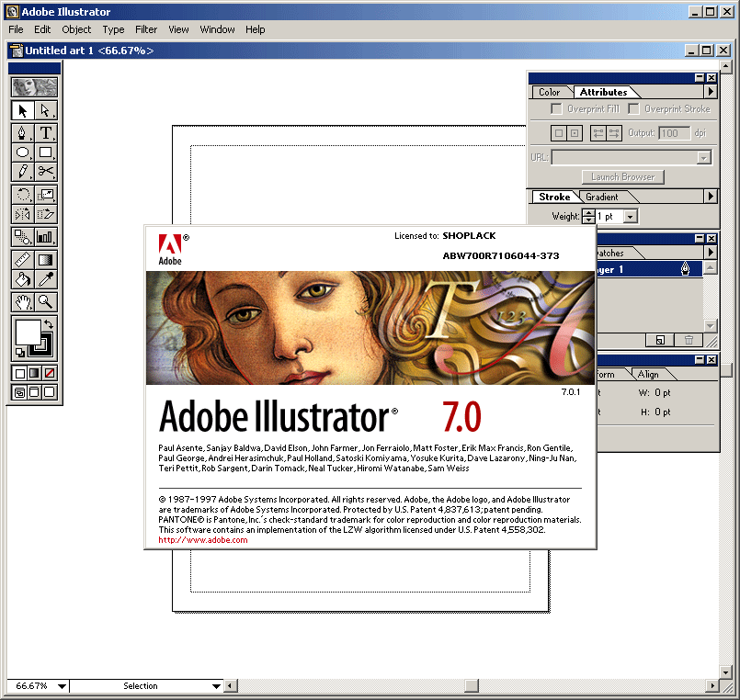The image size is (740, 700).
Task: Click the Output dpi input field
Action: click(x=674, y=133)
